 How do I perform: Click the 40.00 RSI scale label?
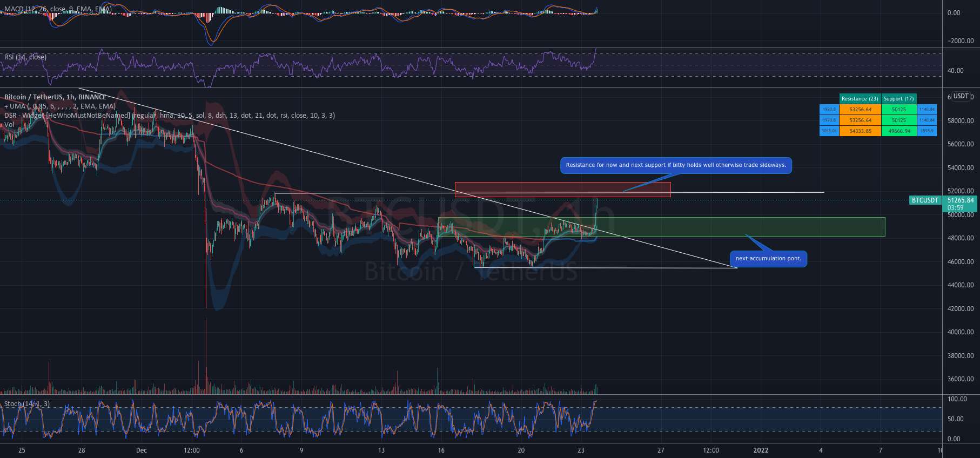956,71
